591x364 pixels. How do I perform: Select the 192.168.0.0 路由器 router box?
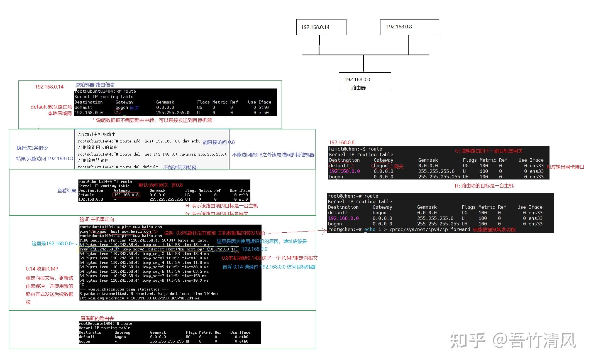365,82
